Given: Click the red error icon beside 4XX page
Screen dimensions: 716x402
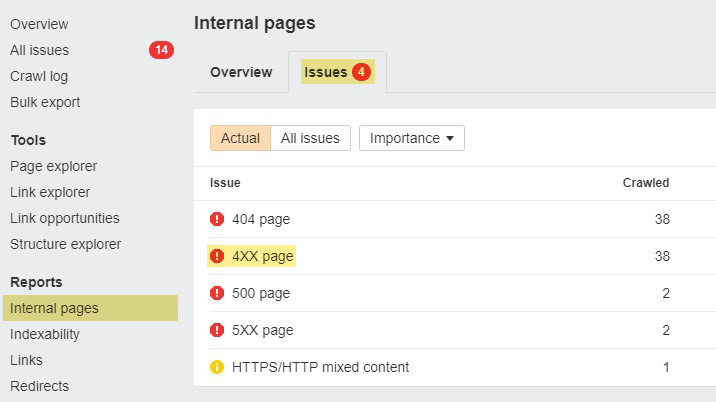Looking at the screenshot, I should point(217,256).
